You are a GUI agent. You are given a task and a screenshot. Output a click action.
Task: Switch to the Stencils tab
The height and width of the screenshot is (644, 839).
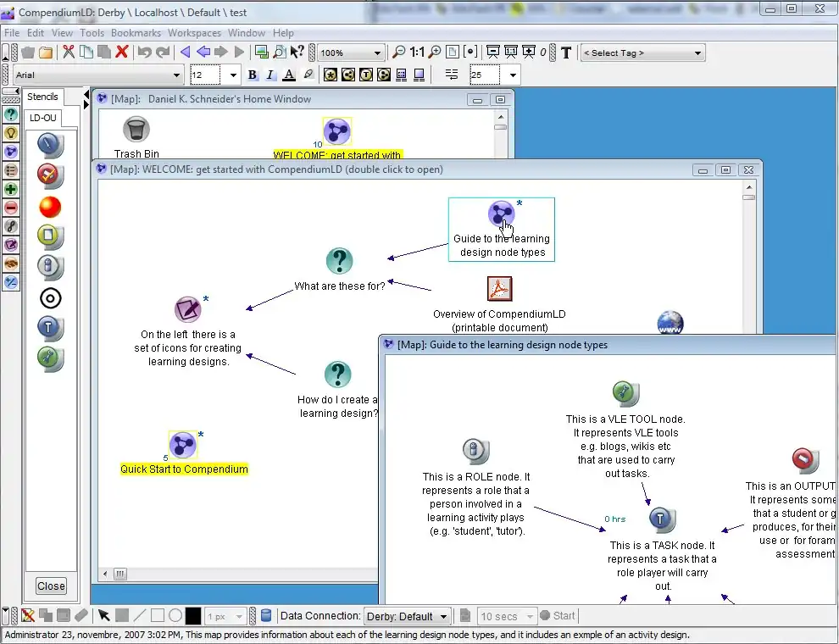tap(42, 97)
